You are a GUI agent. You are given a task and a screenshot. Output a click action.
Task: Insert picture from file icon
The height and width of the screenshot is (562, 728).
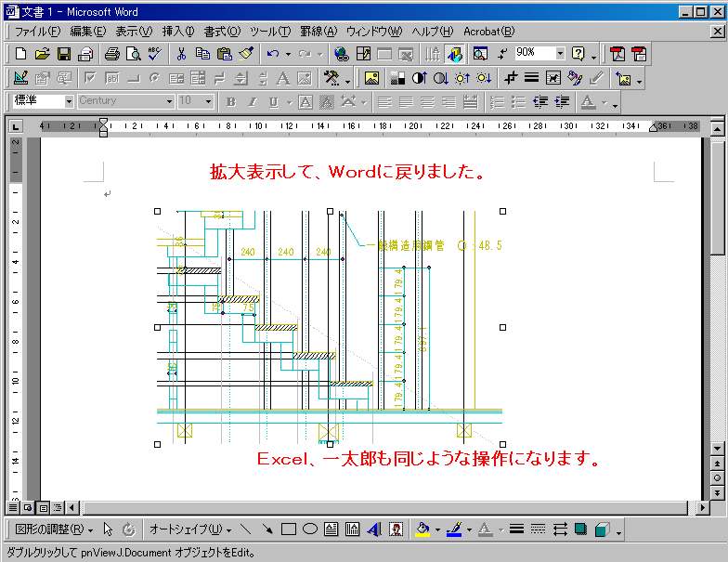click(x=371, y=78)
